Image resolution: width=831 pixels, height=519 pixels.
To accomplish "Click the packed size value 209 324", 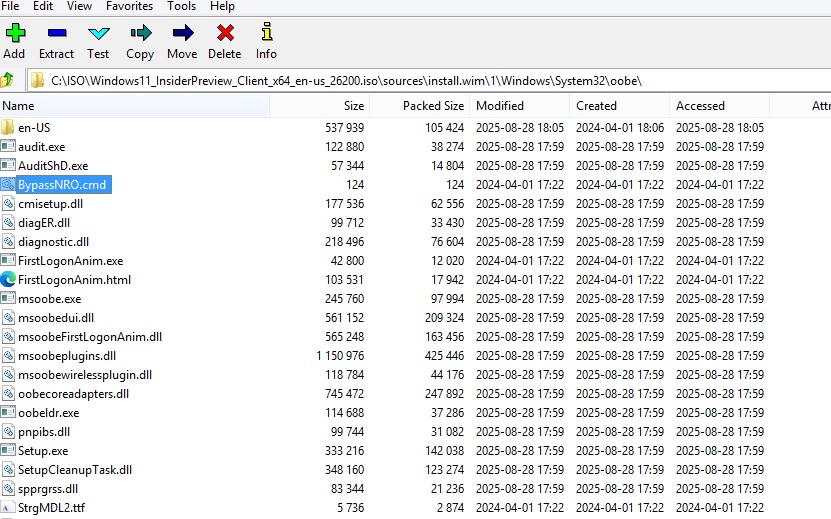I will (x=444, y=318).
